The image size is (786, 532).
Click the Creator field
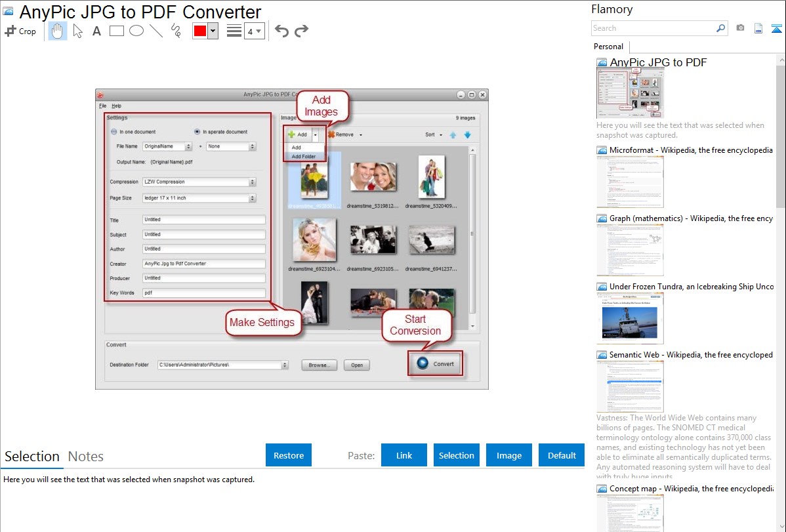[x=203, y=264]
